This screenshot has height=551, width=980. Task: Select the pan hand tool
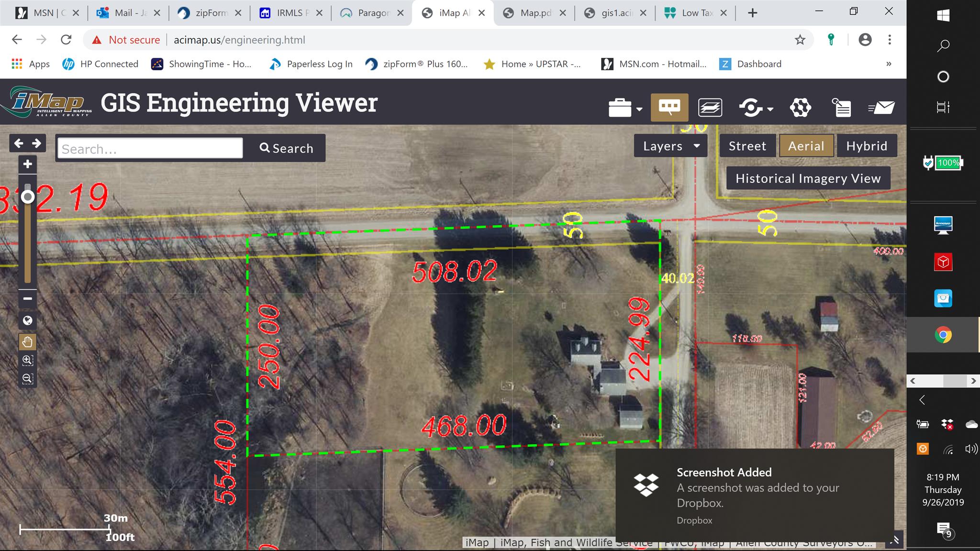click(x=28, y=342)
